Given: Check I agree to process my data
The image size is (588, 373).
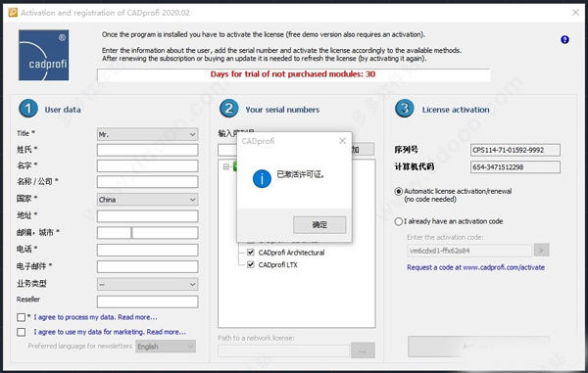Looking at the screenshot, I should coord(21,317).
